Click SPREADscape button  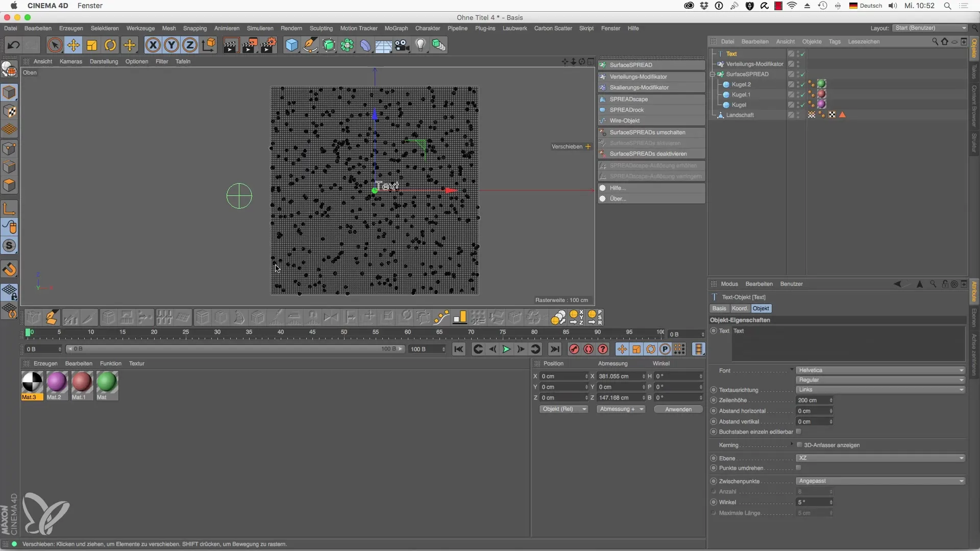click(x=651, y=99)
